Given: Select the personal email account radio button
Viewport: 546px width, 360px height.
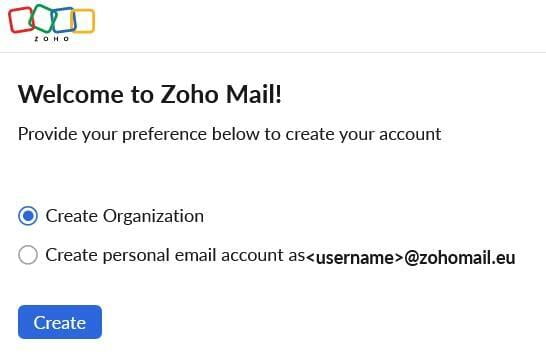Looking at the screenshot, I should tap(28, 255).
